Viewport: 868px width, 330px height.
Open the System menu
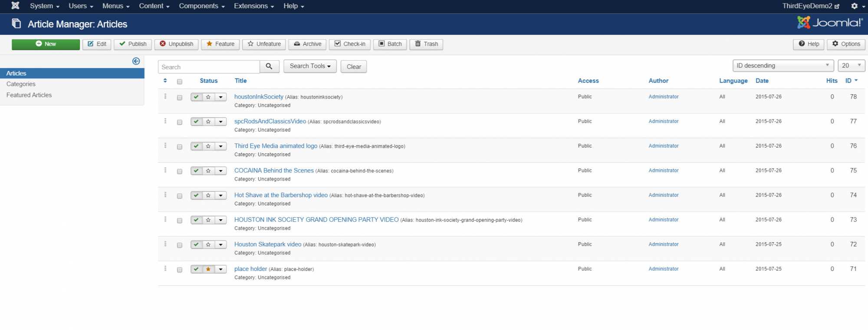tap(45, 6)
